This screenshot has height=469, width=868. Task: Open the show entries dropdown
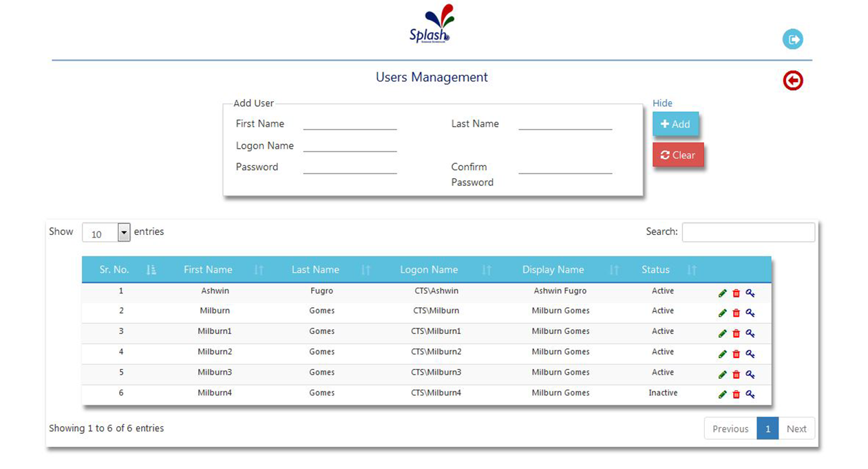click(107, 233)
